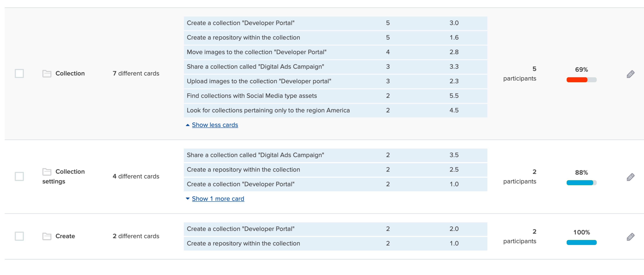Click the 100% agreement progress bar
Viewport: 644px width, 275px height.
pyautogui.click(x=581, y=242)
